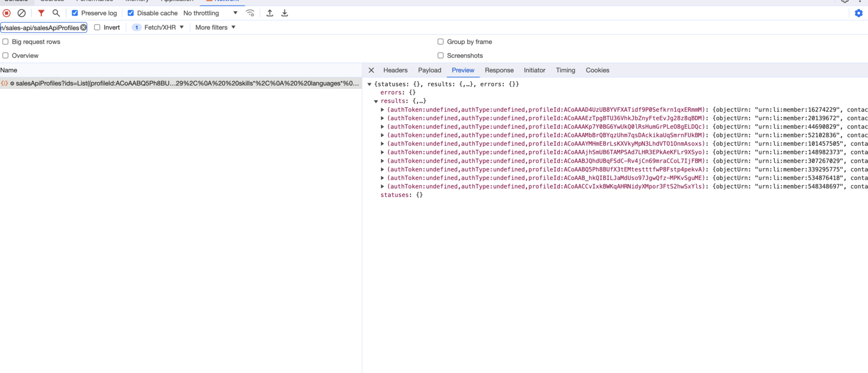Screen dimensions: 868x373
Task: Focus the salesApiProfiles filter input
Action: click(x=40, y=27)
